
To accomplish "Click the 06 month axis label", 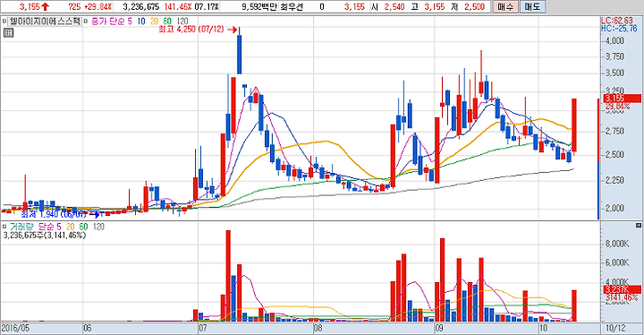I will tap(88, 329).
